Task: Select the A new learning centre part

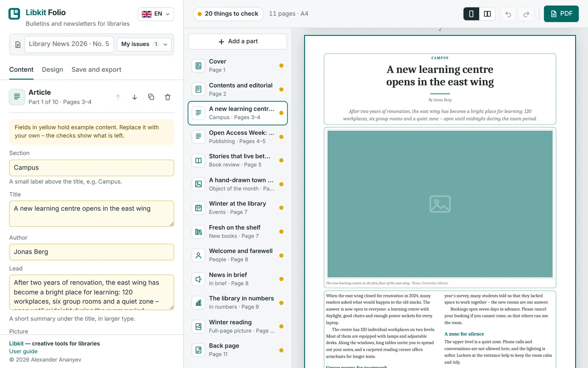Action: pyautogui.click(x=238, y=113)
